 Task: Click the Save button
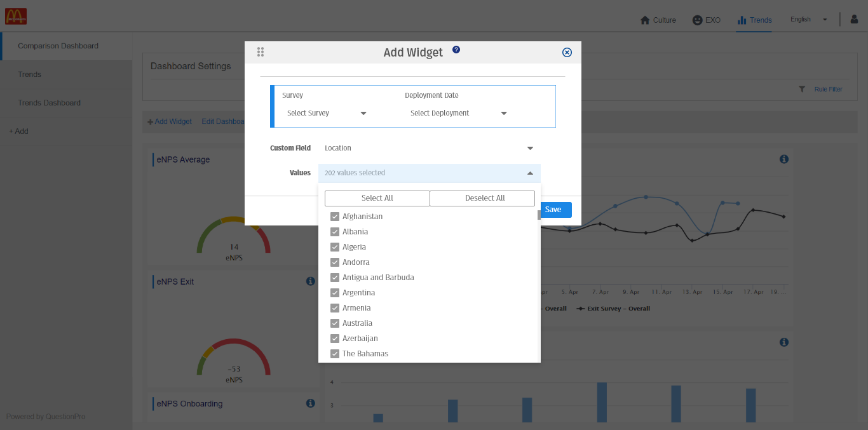555,210
